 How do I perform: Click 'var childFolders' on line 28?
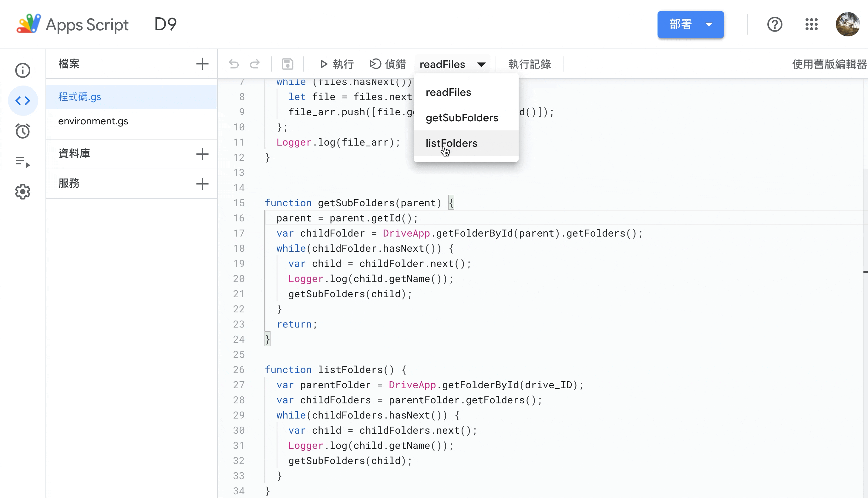pyautogui.click(x=409, y=400)
